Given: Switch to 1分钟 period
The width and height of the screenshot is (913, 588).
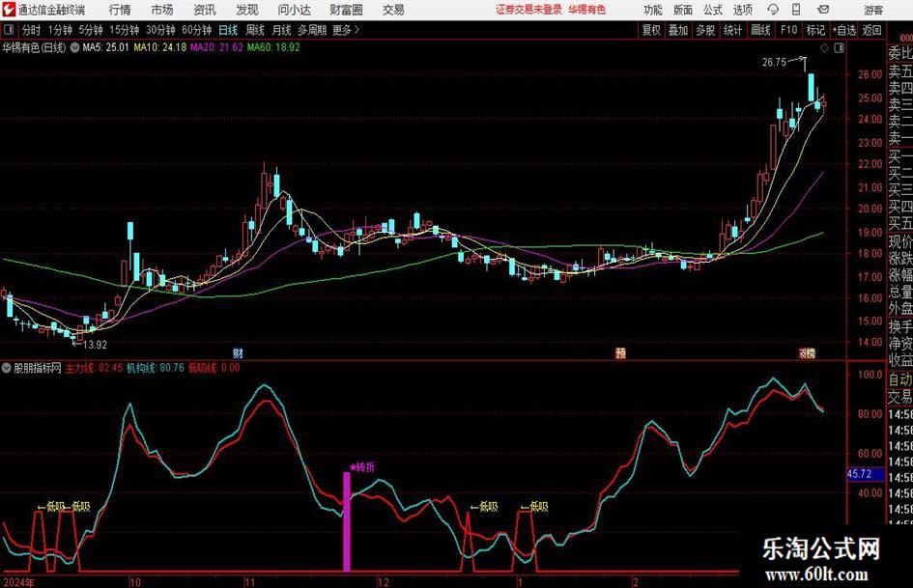Looking at the screenshot, I should [59, 30].
